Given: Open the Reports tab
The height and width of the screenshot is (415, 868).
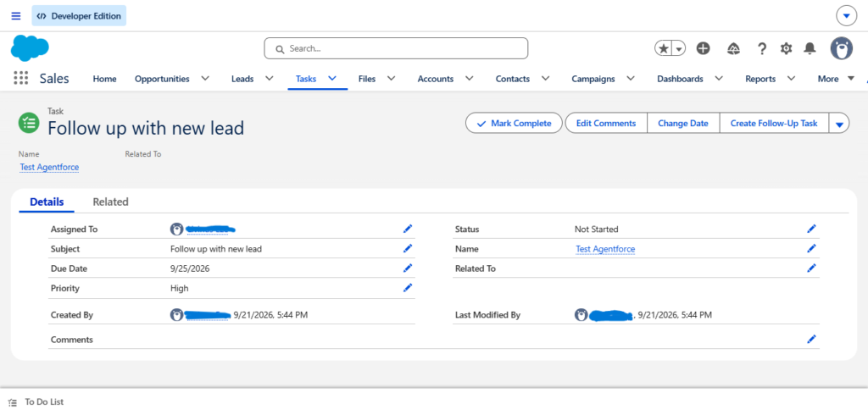Looking at the screenshot, I should click(x=760, y=79).
